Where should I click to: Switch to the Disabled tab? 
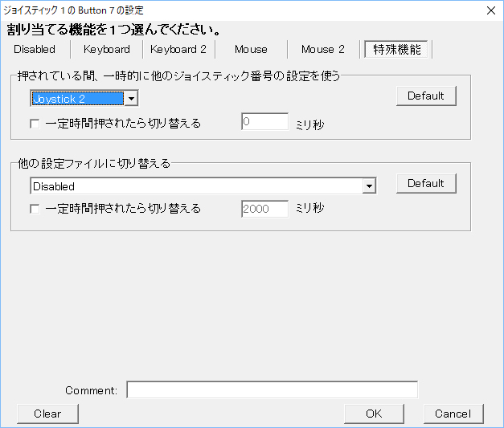click(35, 50)
